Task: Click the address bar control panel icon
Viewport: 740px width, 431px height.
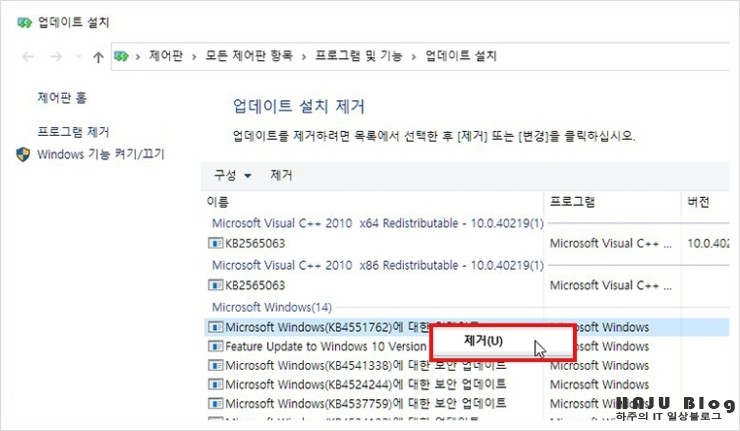Action: pos(121,56)
